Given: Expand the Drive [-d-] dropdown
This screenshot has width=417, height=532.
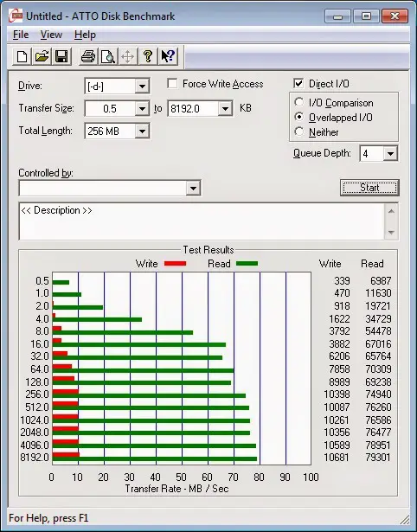Looking at the screenshot, I should tap(142, 87).
